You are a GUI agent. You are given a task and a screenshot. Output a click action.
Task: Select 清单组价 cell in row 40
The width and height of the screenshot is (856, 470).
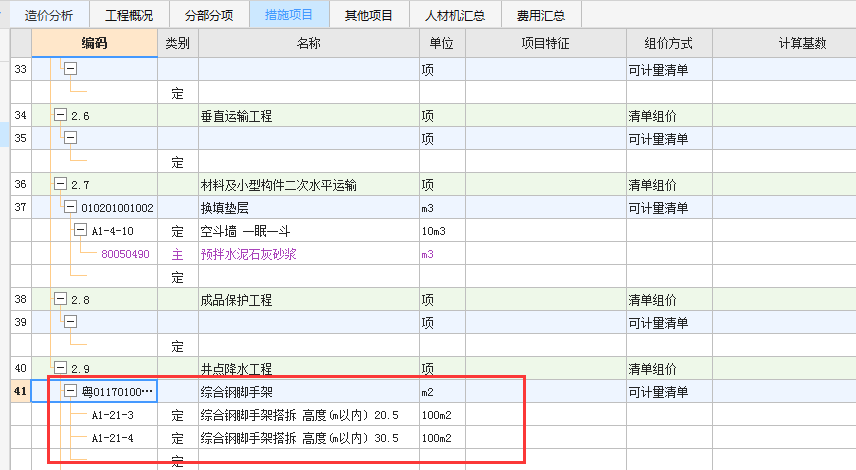669,369
